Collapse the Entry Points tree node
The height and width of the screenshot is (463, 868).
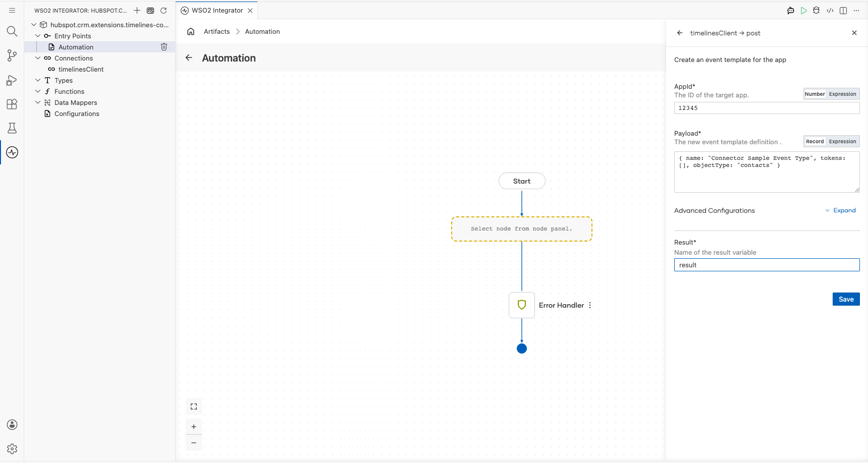point(38,36)
